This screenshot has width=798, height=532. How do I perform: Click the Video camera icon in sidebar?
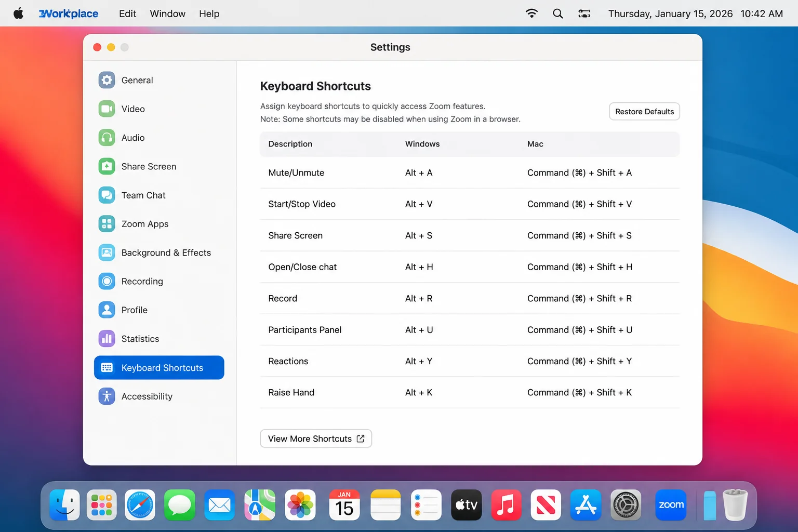pos(107,109)
